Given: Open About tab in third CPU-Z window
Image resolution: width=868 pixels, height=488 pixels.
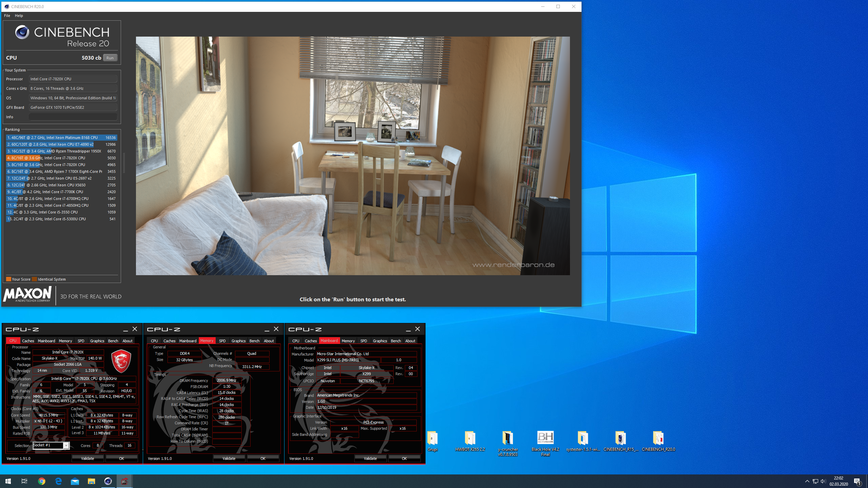Looking at the screenshot, I should [x=410, y=341].
